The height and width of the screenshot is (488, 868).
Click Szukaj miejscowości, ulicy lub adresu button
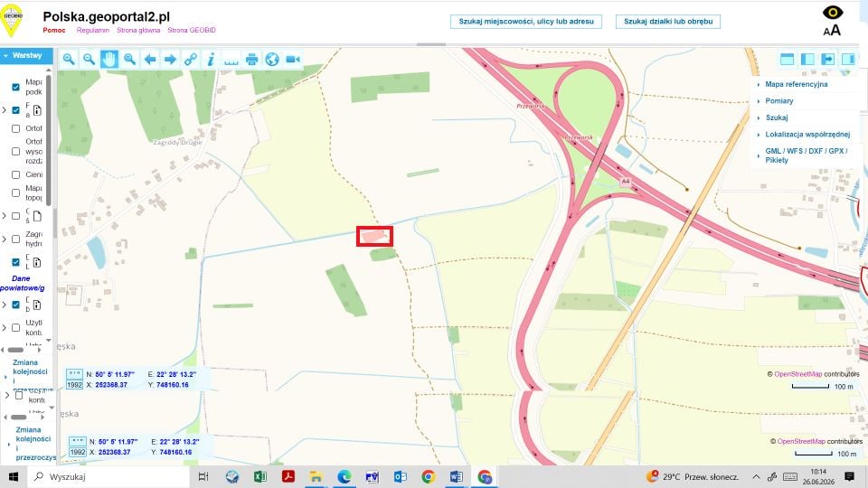(x=526, y=22)
